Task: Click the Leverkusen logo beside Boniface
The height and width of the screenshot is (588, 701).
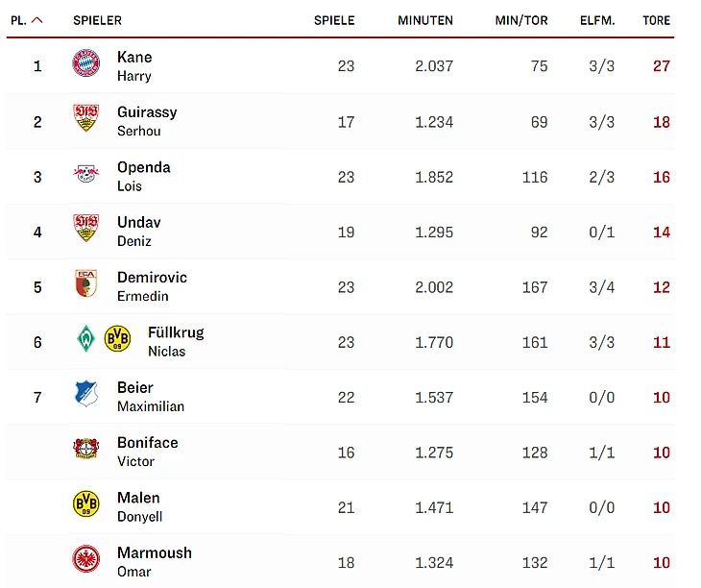Action: pos(85,450)
